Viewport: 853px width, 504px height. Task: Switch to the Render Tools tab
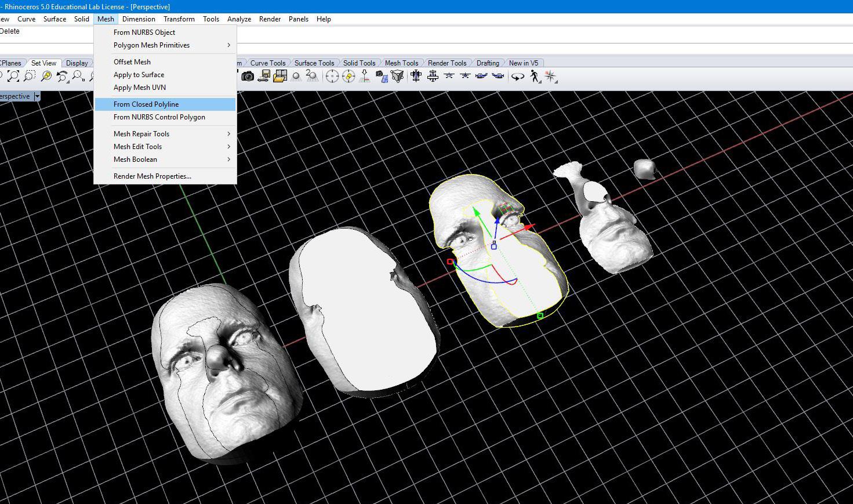(447, 63)
